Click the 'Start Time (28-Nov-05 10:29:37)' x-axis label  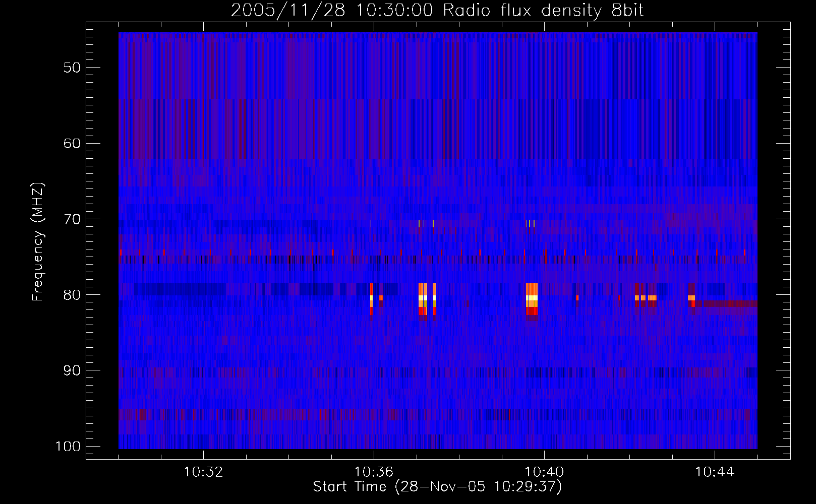(x=437, y=487)
